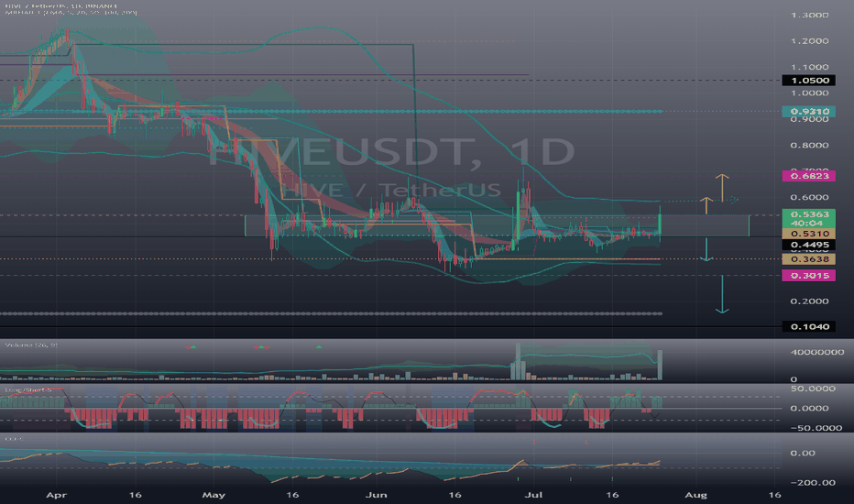Click the Aug date label
854x504 pixels.
(696, 495)
